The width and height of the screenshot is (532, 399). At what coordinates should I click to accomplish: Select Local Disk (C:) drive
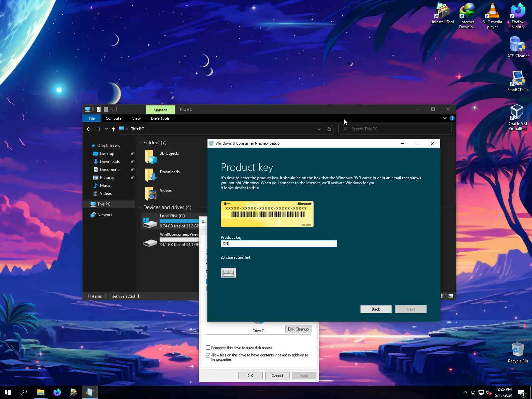[x=171, y=221]
